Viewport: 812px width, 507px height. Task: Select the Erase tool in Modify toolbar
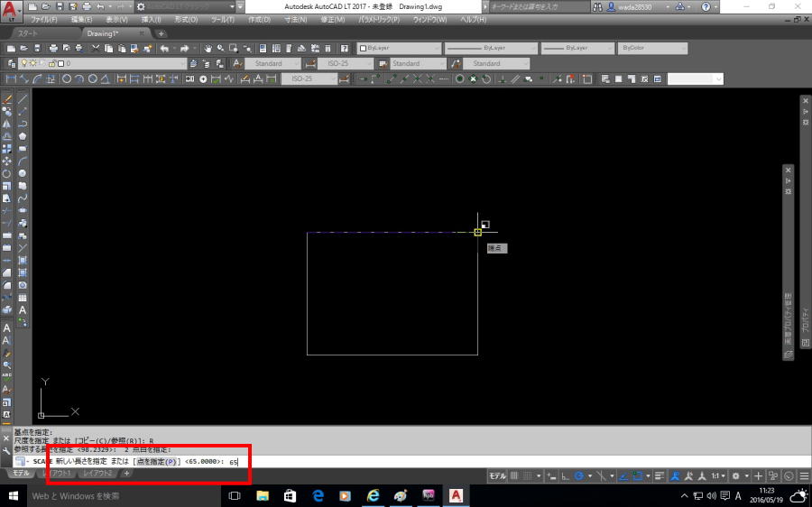(6, 99)
